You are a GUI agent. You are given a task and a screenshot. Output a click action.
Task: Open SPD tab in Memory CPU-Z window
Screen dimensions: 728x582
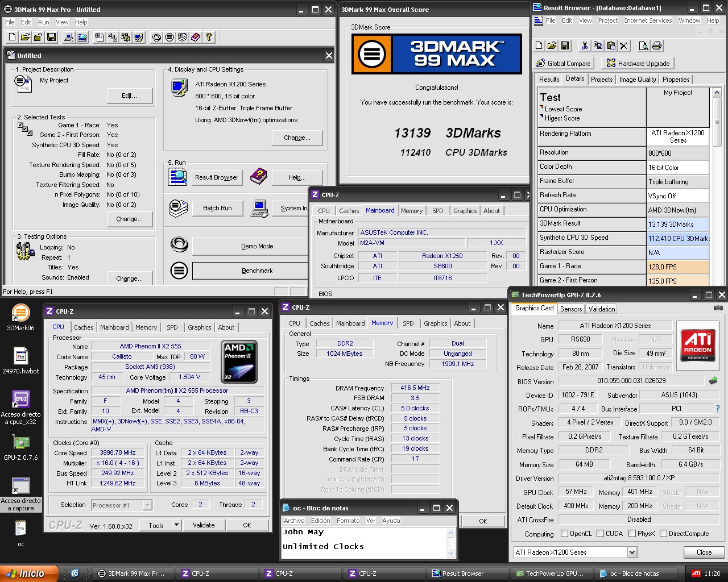point(408,323)
